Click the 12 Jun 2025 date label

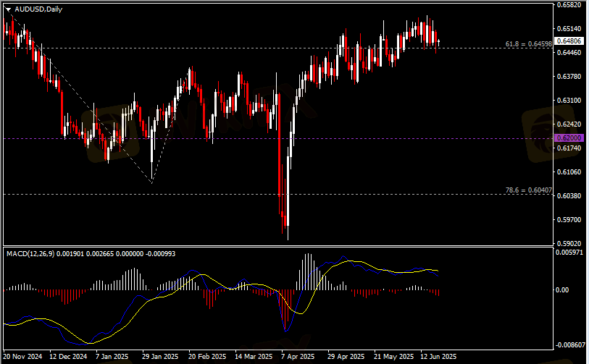[x=438, y=356]
